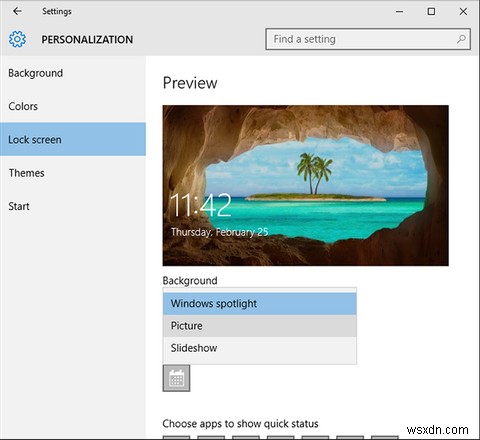Screen dimensions: 480x440
Task: Minimize the Settings window
Action: pos(399,12)
